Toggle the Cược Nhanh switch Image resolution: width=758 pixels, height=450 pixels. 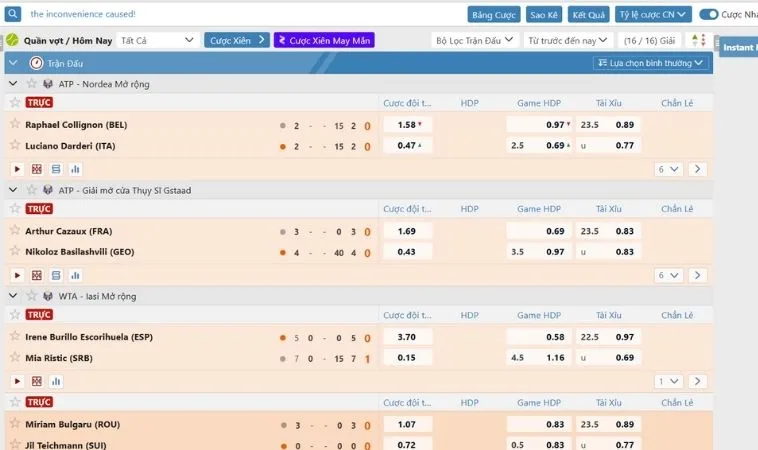click(x=709, y=15)
